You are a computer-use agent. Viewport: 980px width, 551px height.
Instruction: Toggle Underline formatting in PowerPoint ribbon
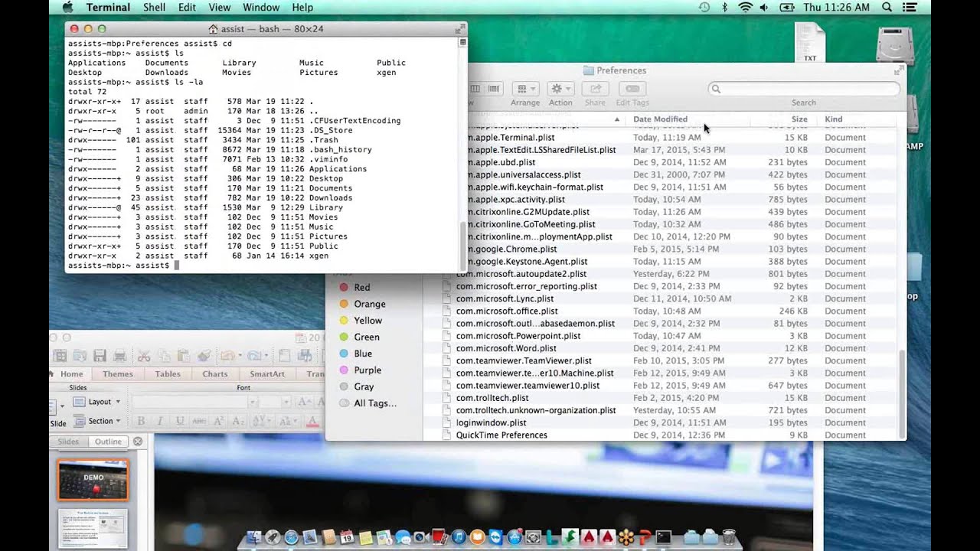pos(180,421)
